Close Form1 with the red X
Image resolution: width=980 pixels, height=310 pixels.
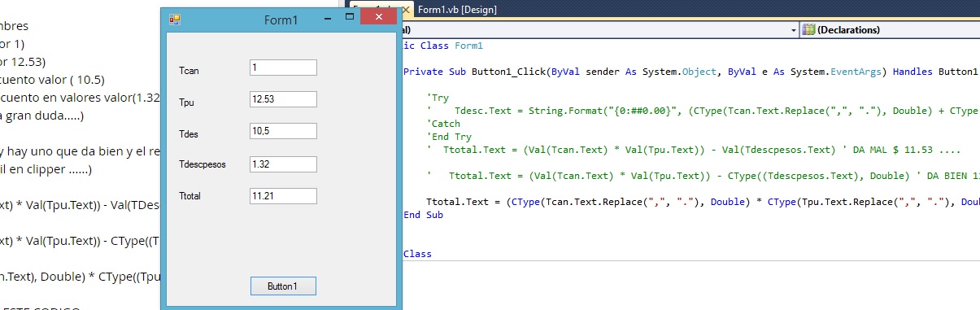pos(378,17)
